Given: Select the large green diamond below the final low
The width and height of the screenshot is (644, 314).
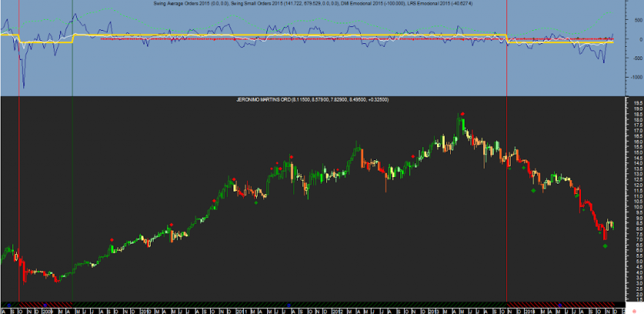Looking at the screenshot, I should [x=605, y=246].
